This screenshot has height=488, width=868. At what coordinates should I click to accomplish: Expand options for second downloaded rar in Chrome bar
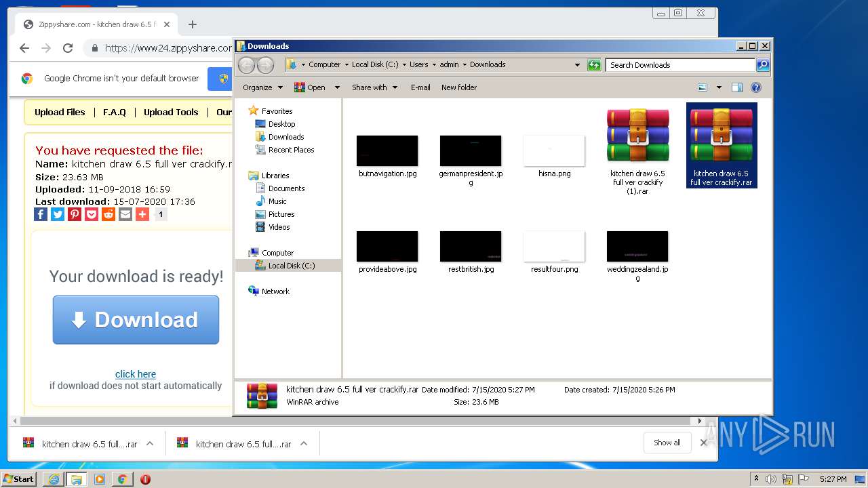pyautogui.click(x=304, y=444)
